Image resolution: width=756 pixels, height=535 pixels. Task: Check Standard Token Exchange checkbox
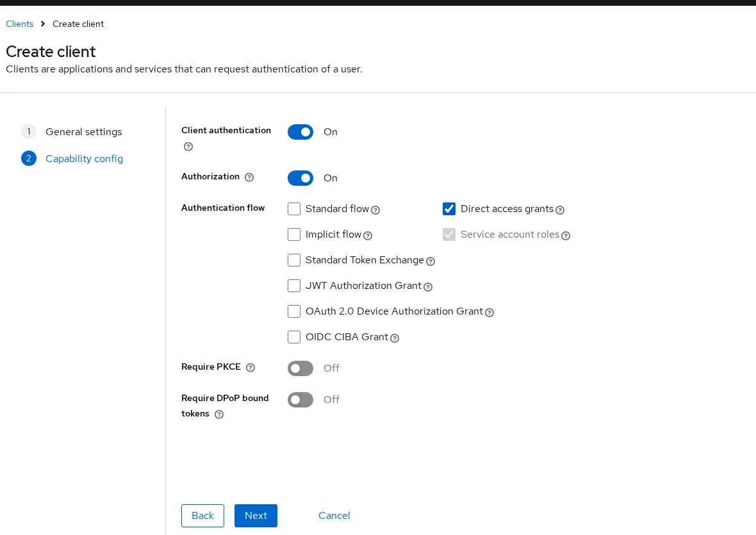click(294, 259)
